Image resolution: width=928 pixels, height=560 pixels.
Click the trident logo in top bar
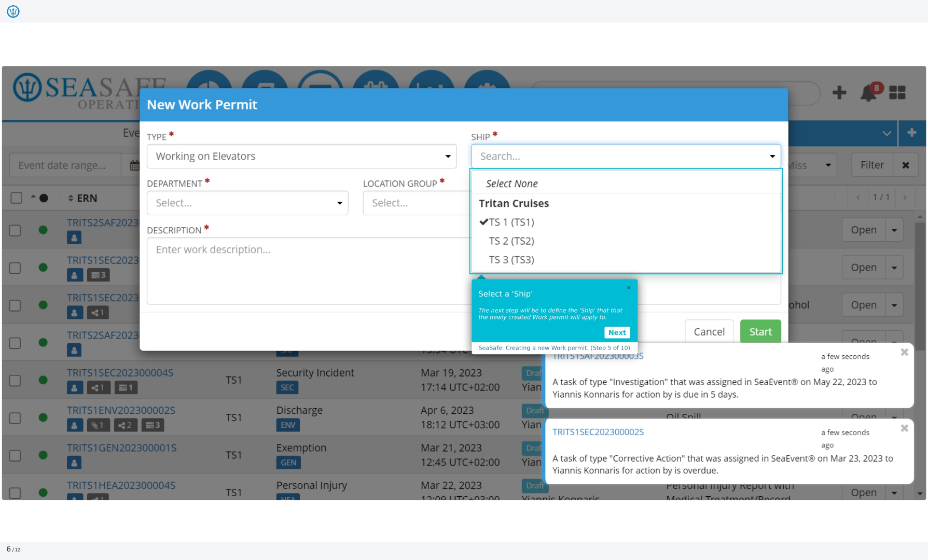pyautogui.click(x=13, y=11)
